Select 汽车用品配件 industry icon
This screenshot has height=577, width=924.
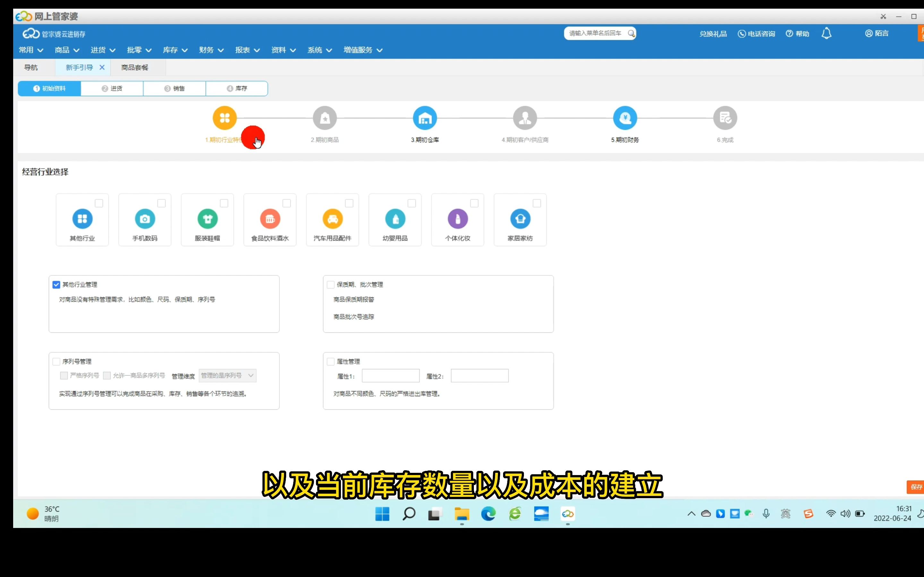point(333,219)
